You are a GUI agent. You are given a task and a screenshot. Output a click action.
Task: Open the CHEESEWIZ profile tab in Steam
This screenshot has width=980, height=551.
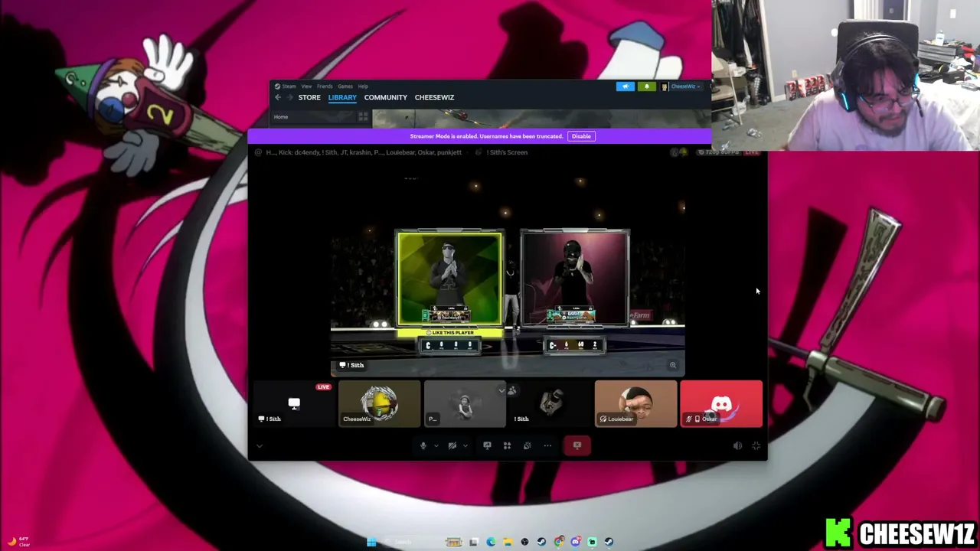coord(434,97)
